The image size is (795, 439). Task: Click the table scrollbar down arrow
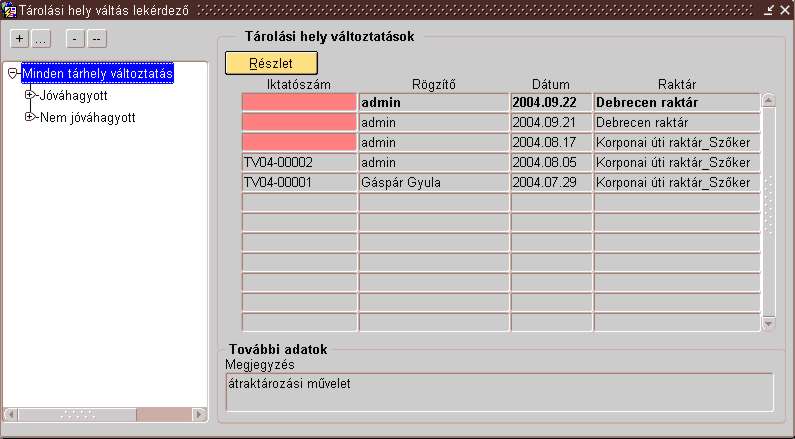[769, 323]
